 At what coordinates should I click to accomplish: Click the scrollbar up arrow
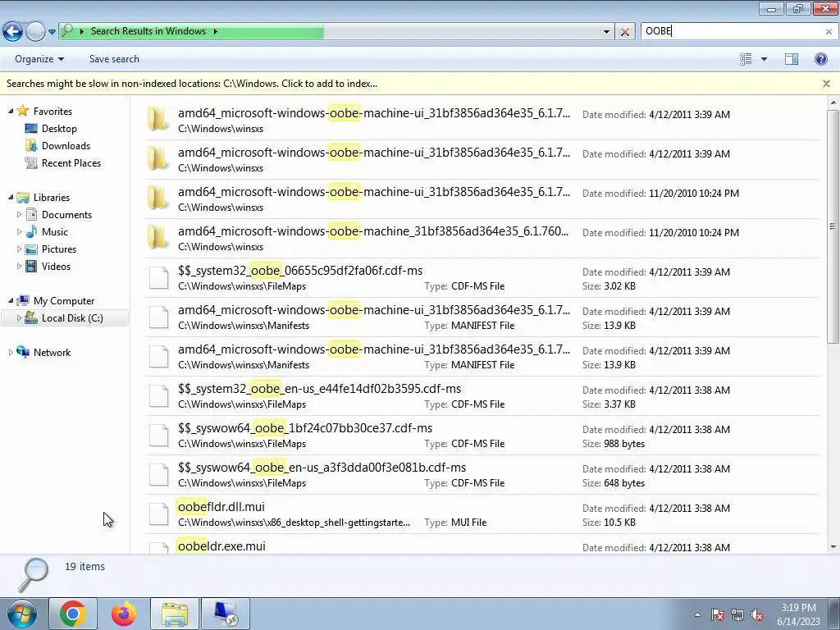(833, 102)
